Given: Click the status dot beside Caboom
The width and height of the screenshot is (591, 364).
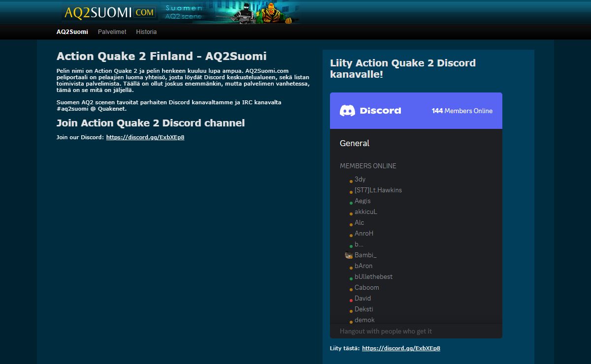Looking at the screenshot, I should 351,289.
